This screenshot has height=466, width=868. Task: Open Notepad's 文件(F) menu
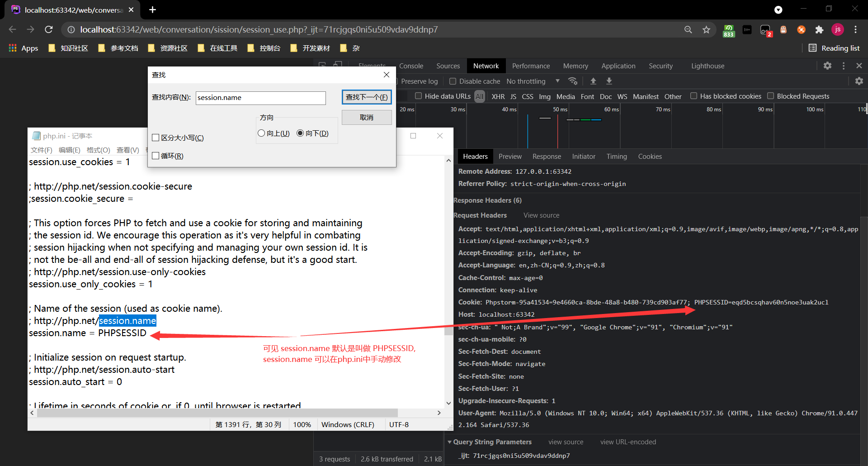(42, 150)
